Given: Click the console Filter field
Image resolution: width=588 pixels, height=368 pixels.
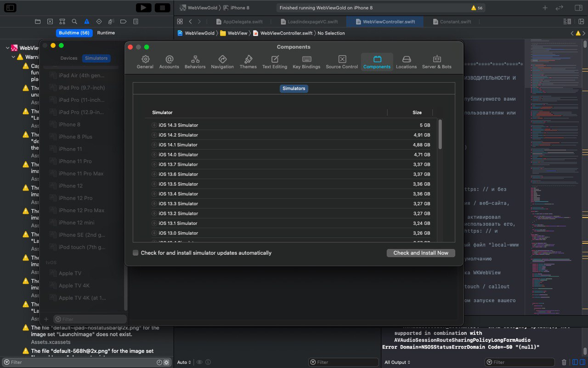Looking at the screenshot, I should tap(520, 362).
